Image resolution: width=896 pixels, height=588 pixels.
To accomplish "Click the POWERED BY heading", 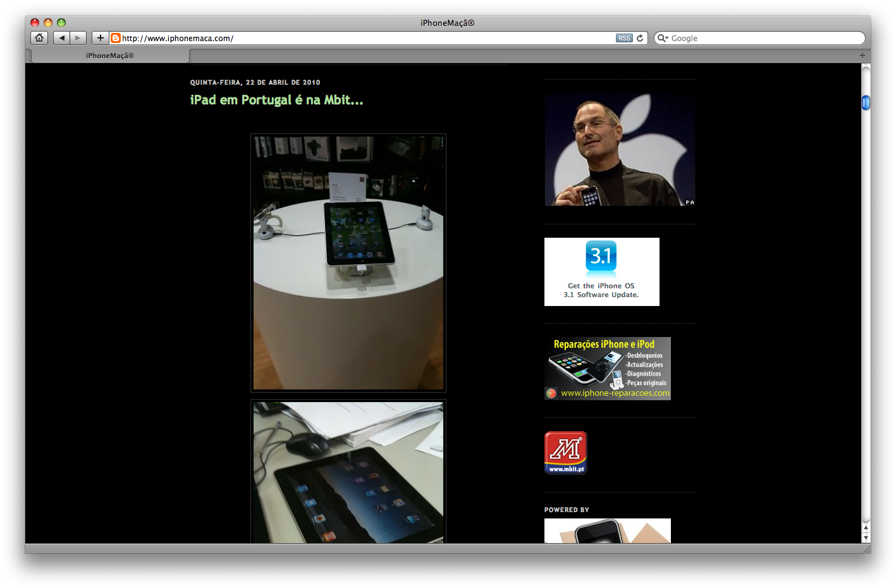I will 567,510.
